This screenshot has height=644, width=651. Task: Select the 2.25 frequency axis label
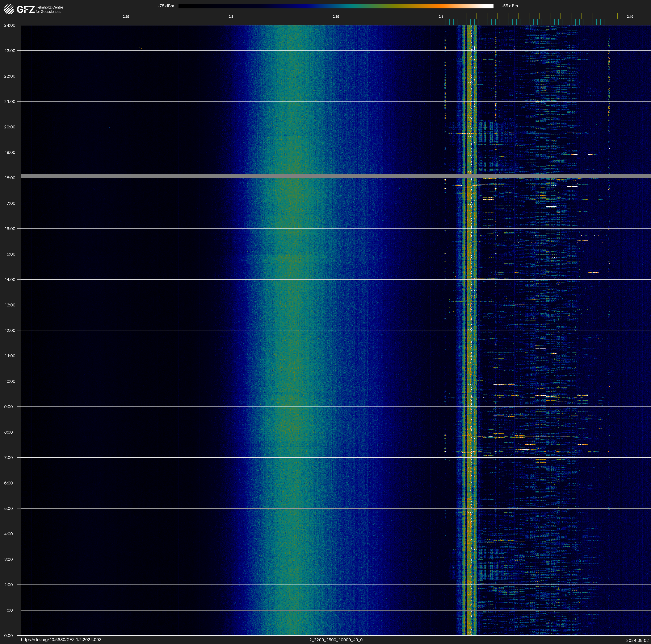point(126,17)
